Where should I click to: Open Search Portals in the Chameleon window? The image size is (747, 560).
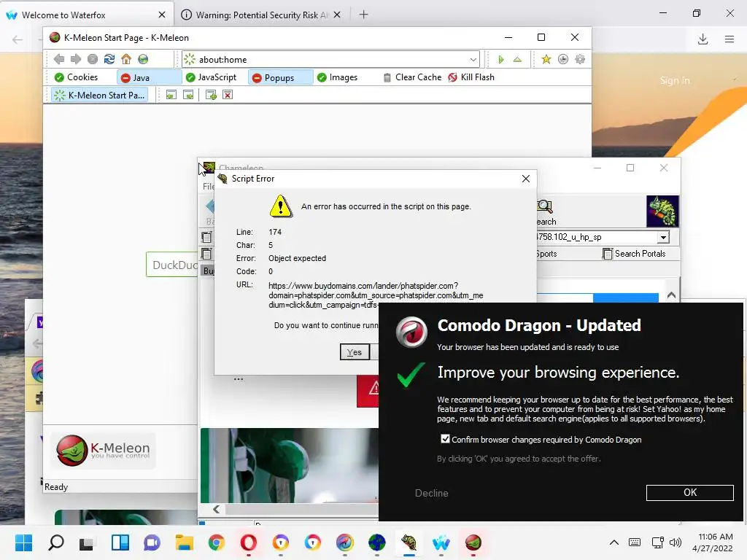[634, 253]
